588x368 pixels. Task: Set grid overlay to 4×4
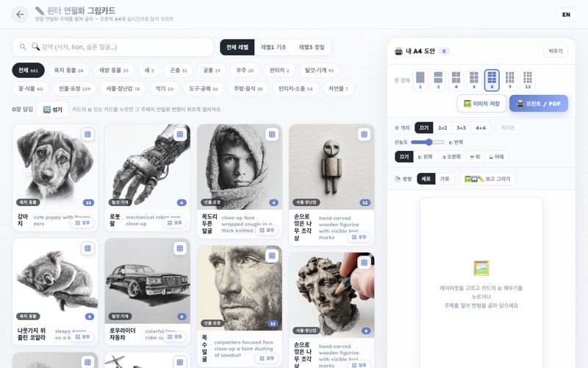[481, 127]
